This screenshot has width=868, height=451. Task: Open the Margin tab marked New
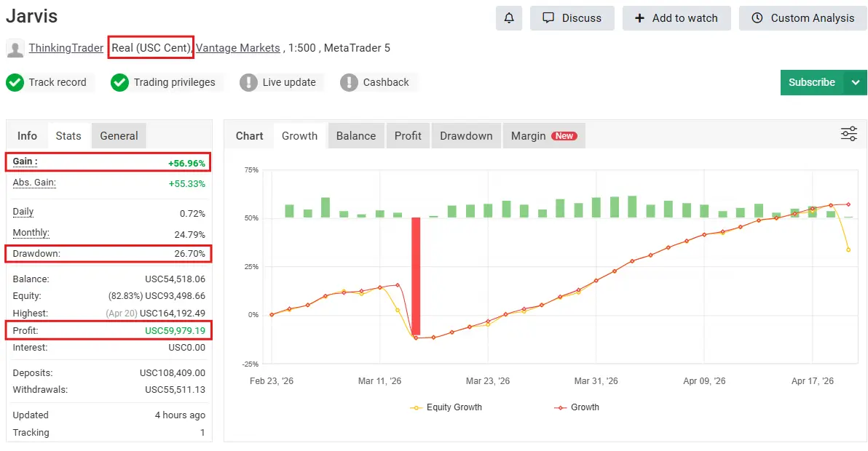click(x=542, y=136)
